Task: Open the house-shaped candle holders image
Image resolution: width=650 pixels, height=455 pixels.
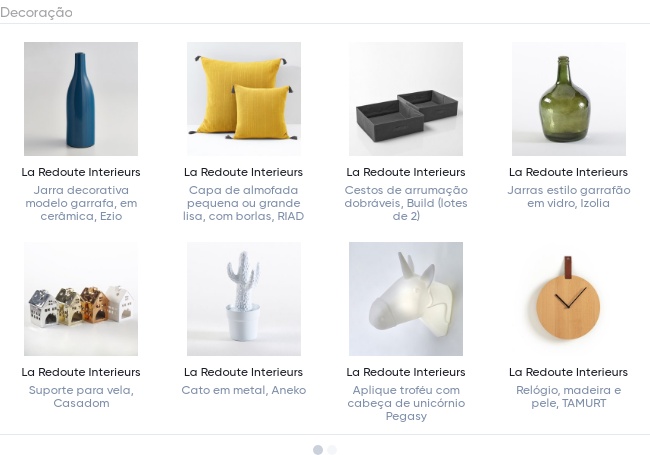Action: (x=81, y=298)
